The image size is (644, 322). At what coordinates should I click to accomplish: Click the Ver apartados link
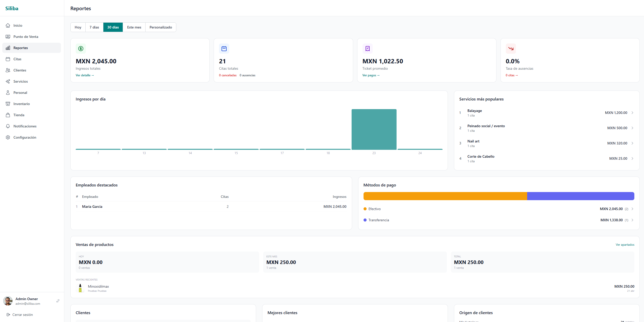tap(625, 245)
